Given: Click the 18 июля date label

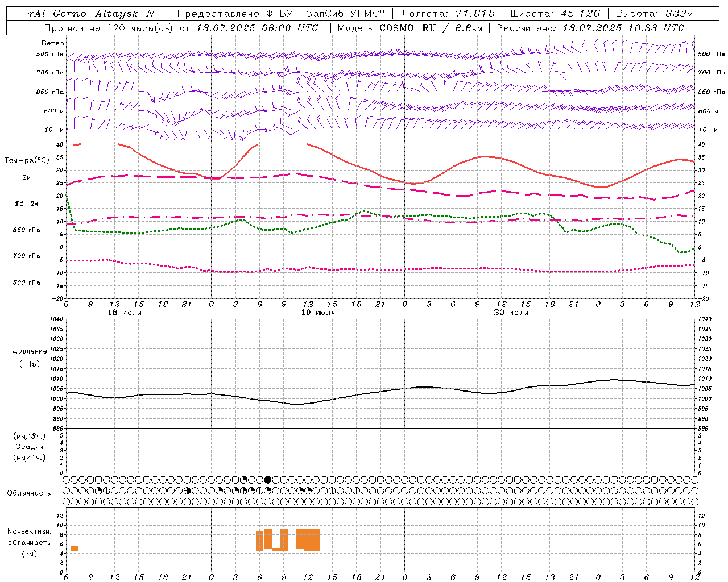Looking at the screenshot, I should click(125, 313).
